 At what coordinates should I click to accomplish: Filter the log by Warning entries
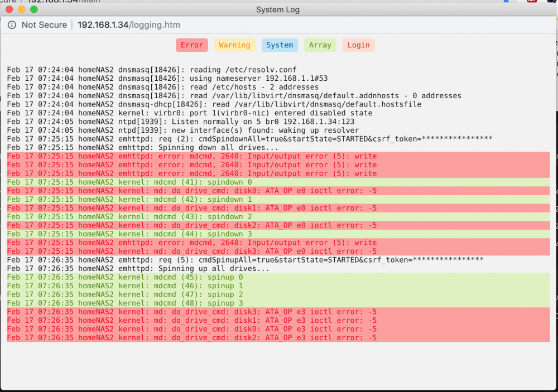pos(234,45)
